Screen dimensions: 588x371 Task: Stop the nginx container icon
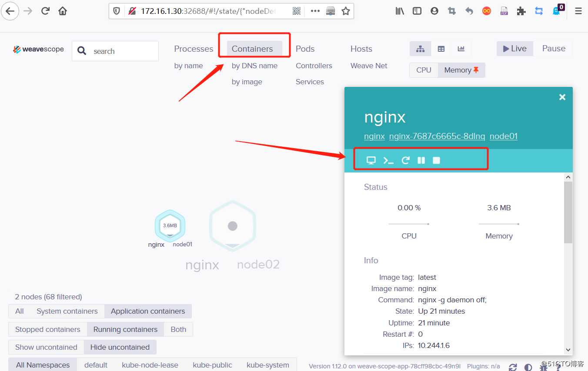[x=436, y=160]
